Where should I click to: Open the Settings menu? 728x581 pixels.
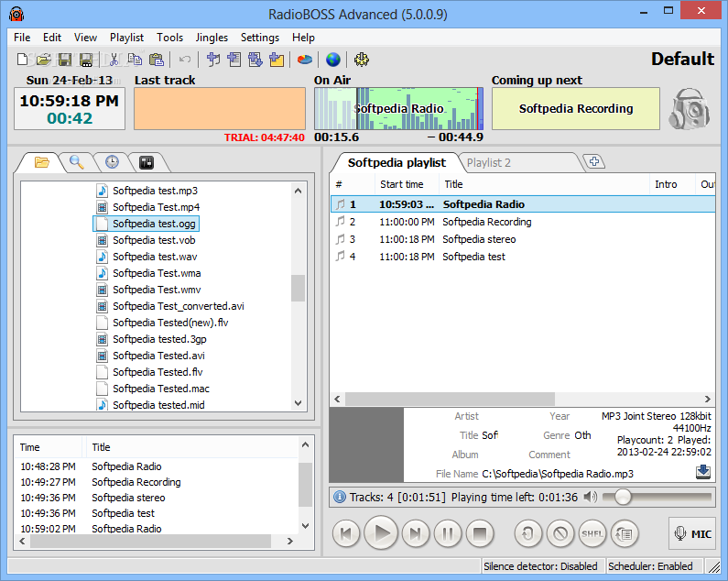pos(260,38)
